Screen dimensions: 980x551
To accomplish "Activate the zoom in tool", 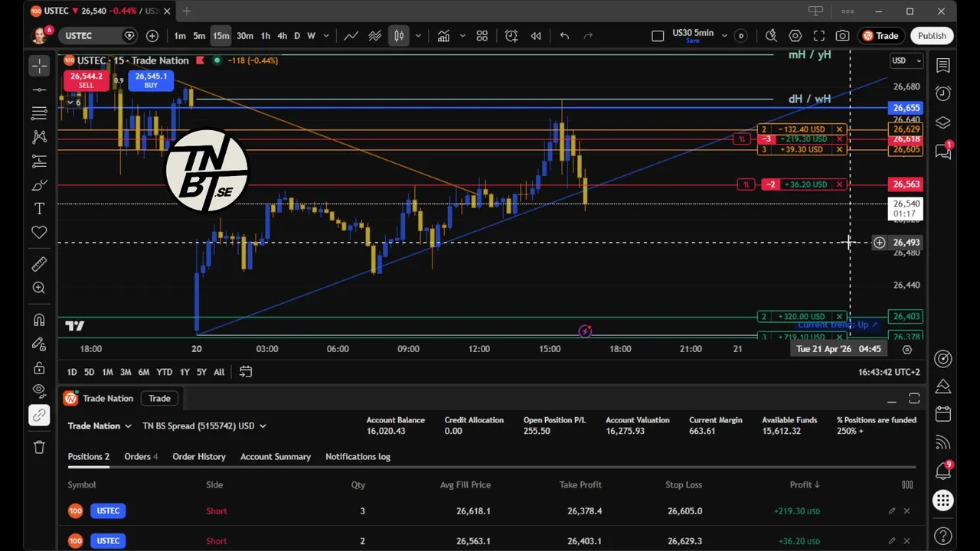I will (x=39, y=288).
